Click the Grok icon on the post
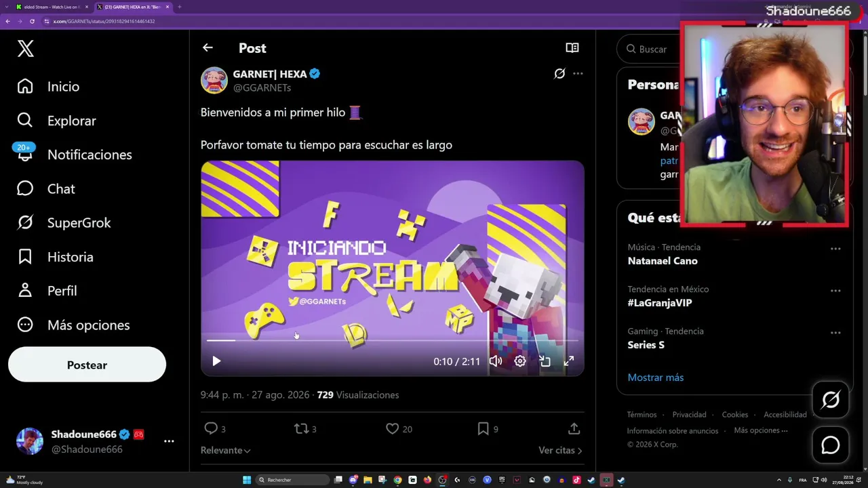This screenshot has height=488, width=868. [559, 73]
